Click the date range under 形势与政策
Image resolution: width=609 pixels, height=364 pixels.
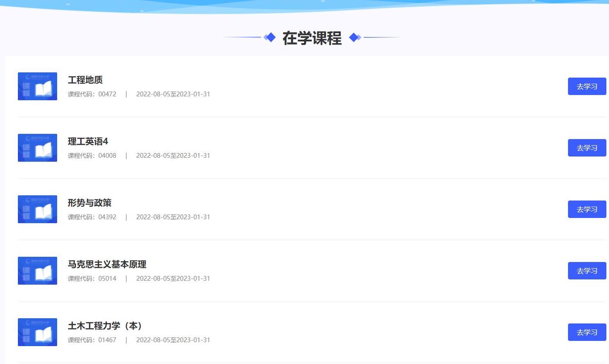[173, 217]
